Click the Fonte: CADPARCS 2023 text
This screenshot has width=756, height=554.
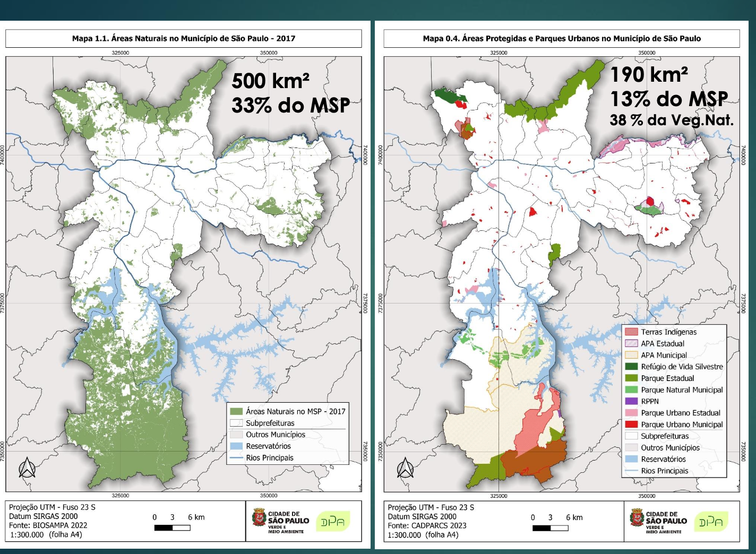point(427,525)
